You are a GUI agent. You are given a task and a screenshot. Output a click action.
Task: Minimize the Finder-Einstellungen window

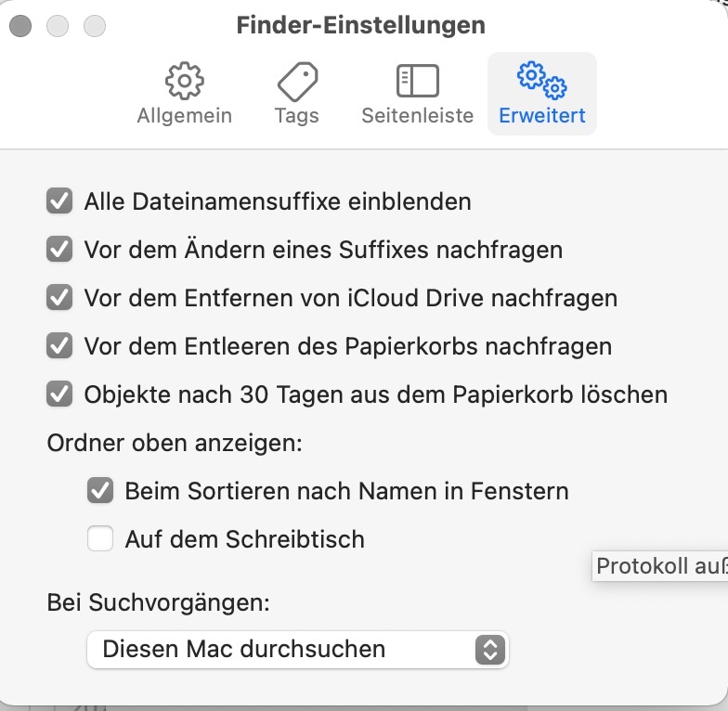tap(58, 26)
